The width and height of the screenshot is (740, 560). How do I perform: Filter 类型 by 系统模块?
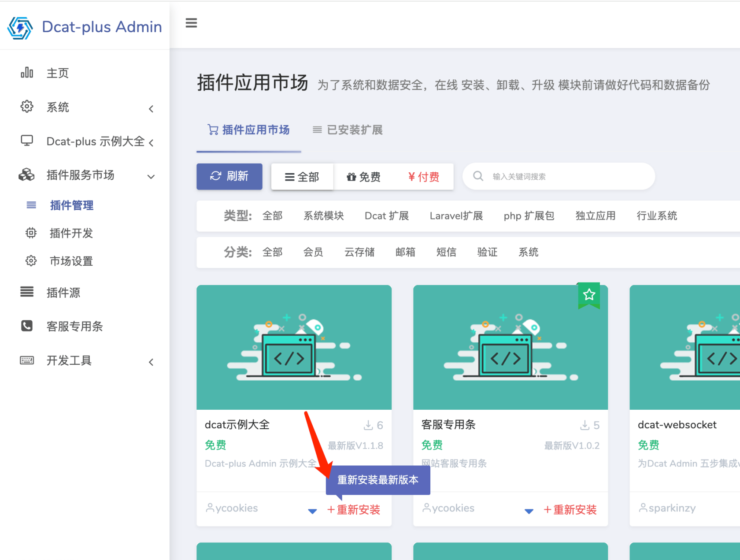(x=324, y=216)
